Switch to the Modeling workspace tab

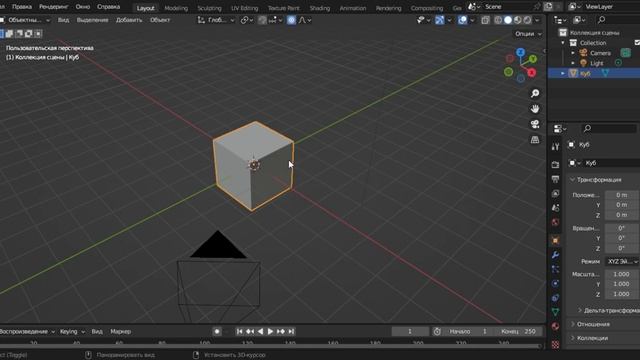click(176, 8)
